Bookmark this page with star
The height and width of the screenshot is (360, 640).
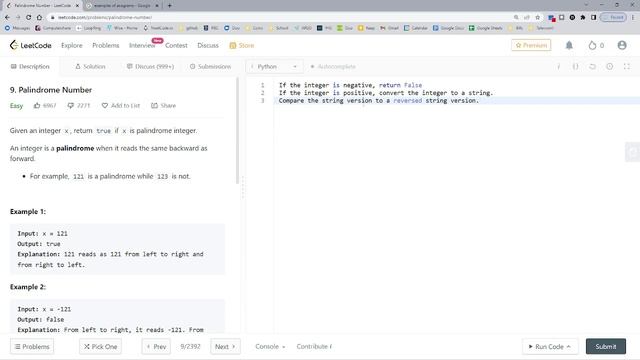[x=538, y=18]
